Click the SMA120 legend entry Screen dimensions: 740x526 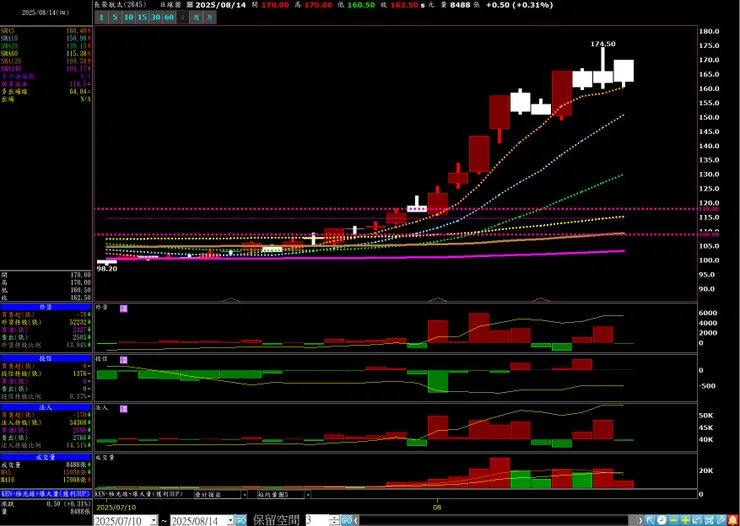(46, 61)
